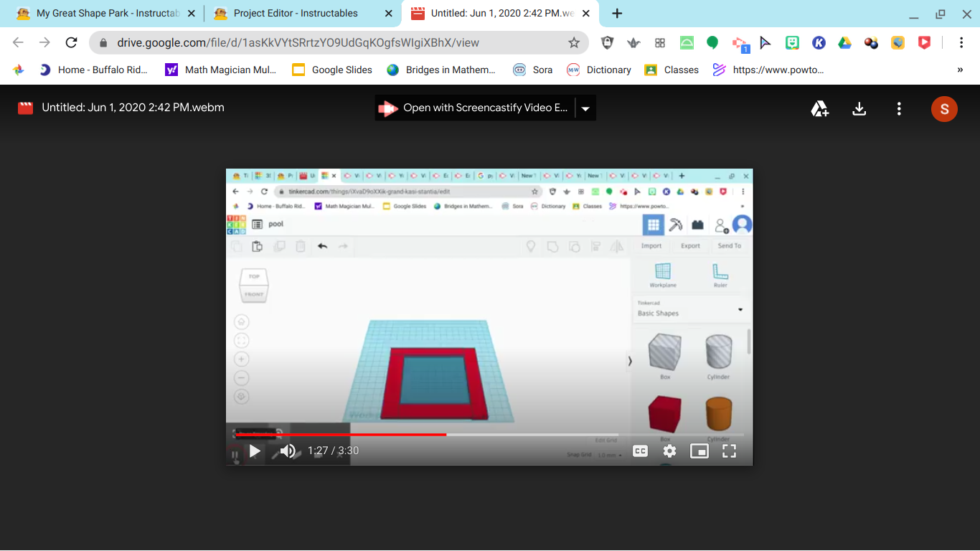The image size is (980, 551).
Task: Open the green protractor extension
Action: click(x=687, y=42)
